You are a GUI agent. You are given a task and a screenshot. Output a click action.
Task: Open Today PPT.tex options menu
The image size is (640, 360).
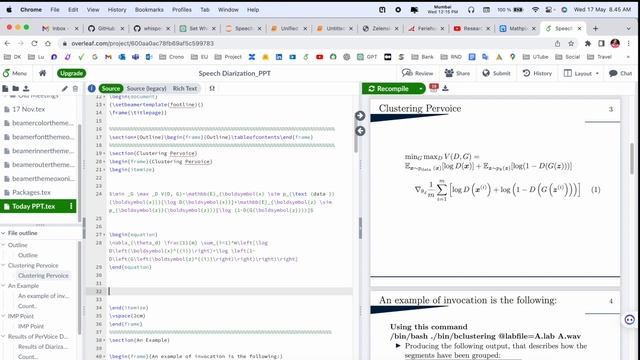[71, 206]
